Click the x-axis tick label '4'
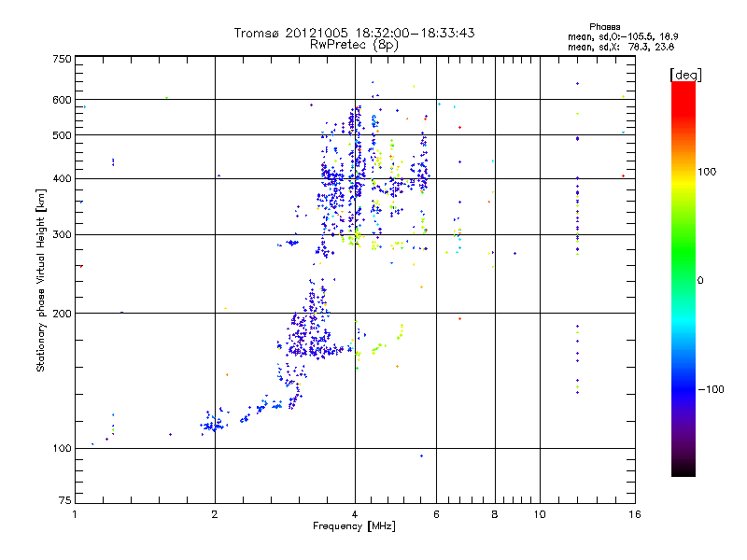747x560 pixels. point(355,514)
